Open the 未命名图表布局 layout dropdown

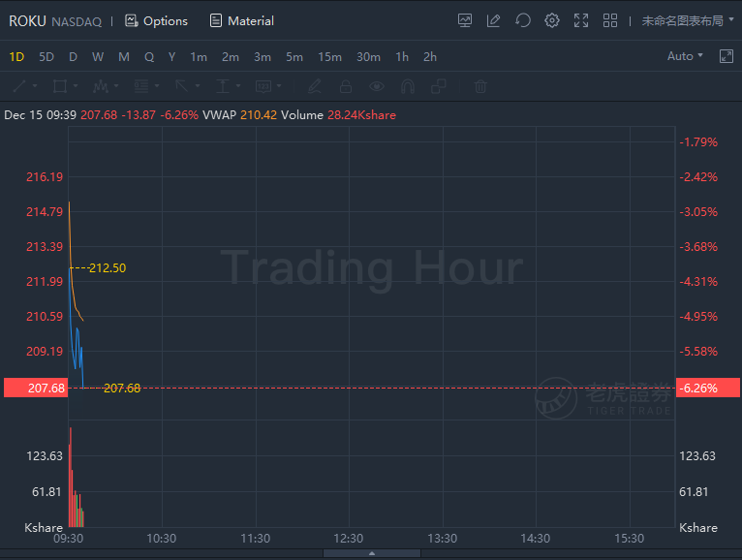pos(688,20)
